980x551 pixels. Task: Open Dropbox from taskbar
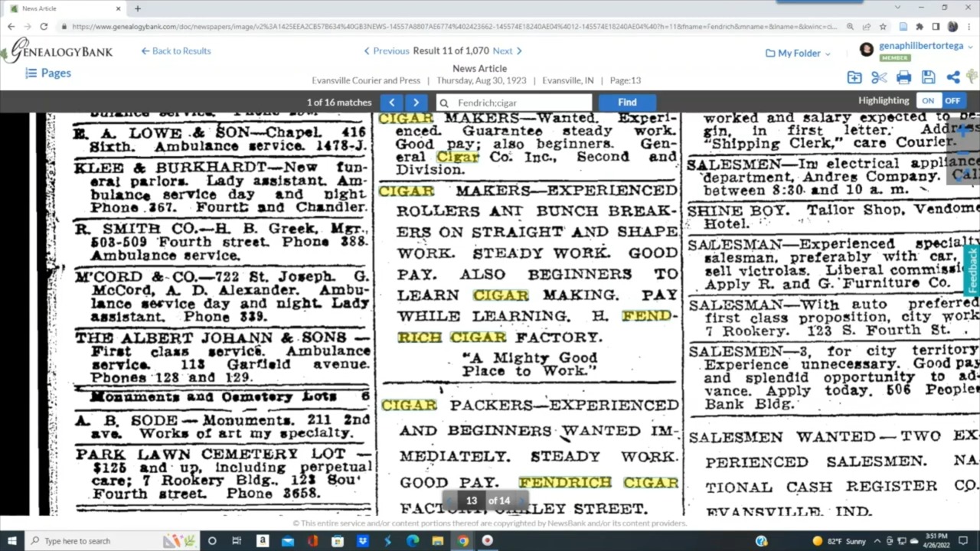(x=362, y=541)
